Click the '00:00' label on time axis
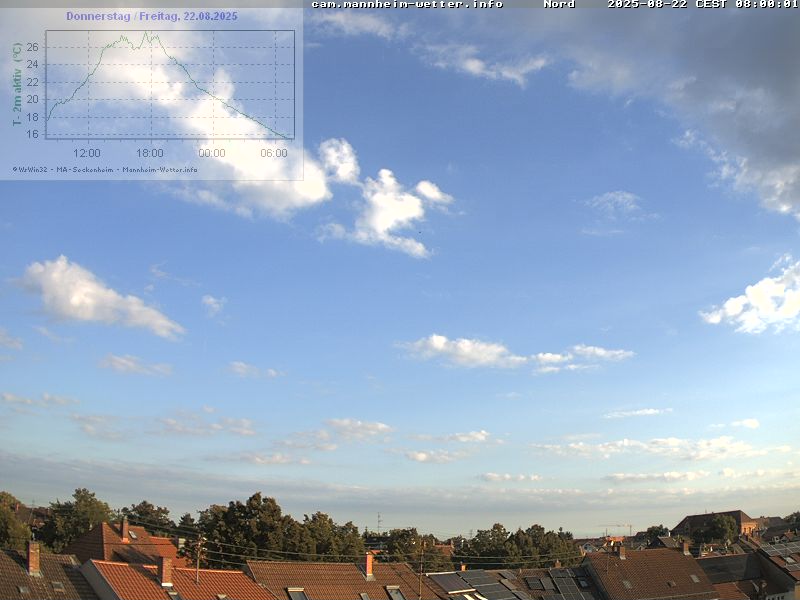Screen dimensions: 800x600 point(212,153)
